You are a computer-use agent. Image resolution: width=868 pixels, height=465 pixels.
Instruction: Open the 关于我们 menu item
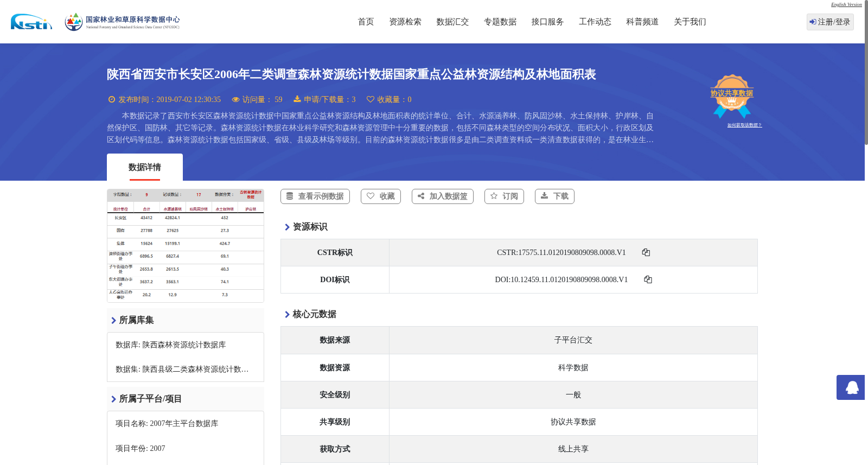690,22
